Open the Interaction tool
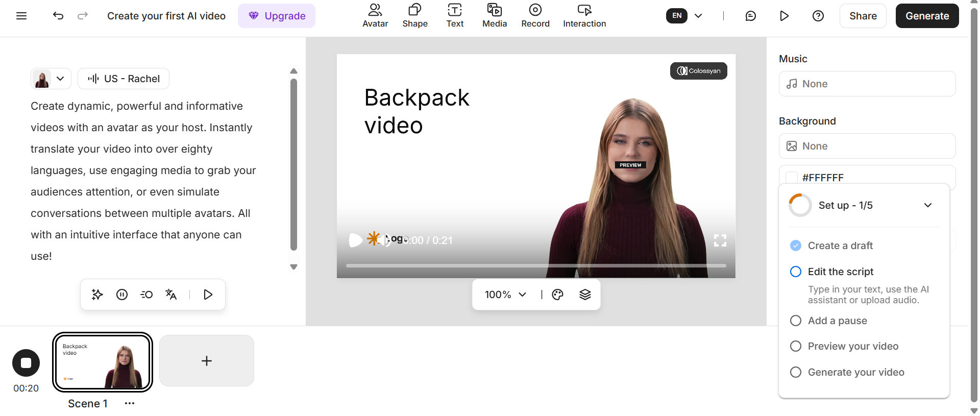Screen dimensions: 980x416 click(x=584, y=16)
